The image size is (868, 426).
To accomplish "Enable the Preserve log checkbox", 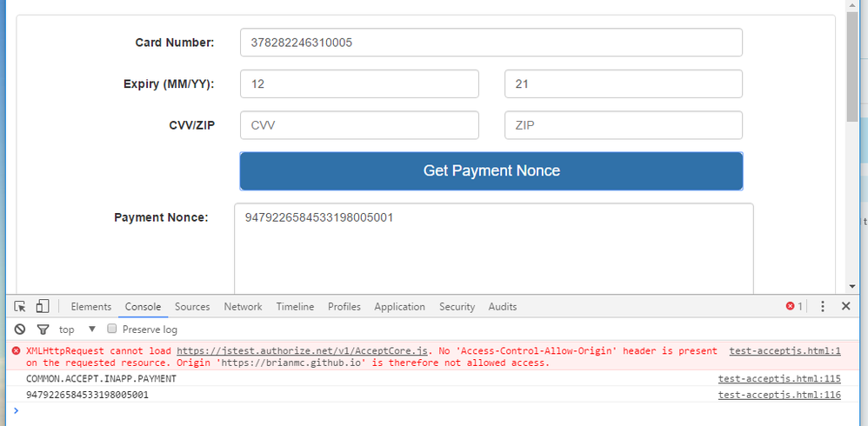I will (x=111, y=329).
